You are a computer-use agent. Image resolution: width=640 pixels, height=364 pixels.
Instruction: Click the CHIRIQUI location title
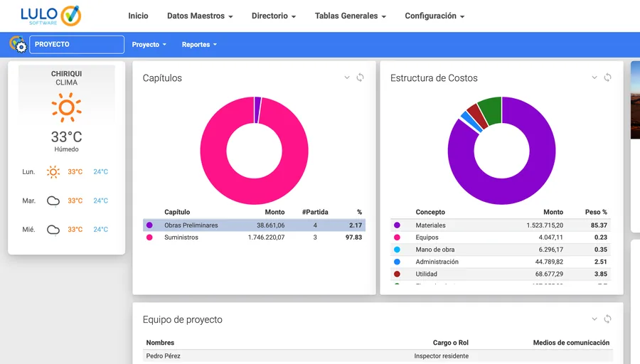tap(67, 74)
